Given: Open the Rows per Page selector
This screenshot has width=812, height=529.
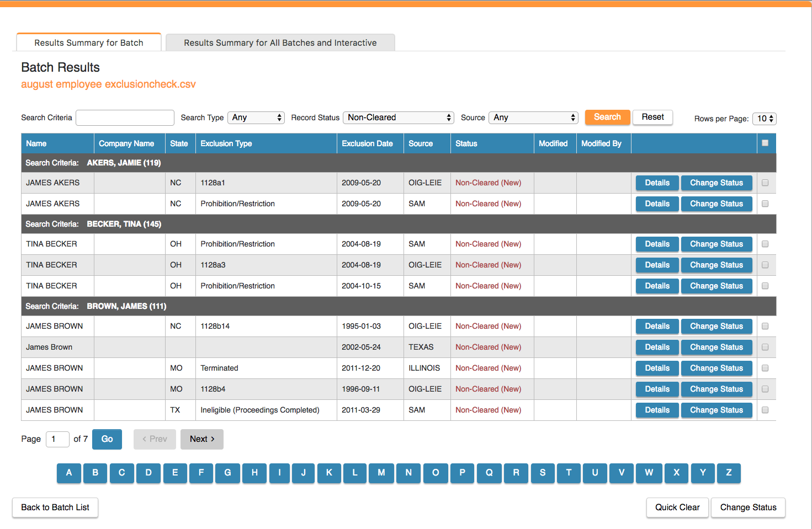Looking at the screenshot, I should coord(765,119).
